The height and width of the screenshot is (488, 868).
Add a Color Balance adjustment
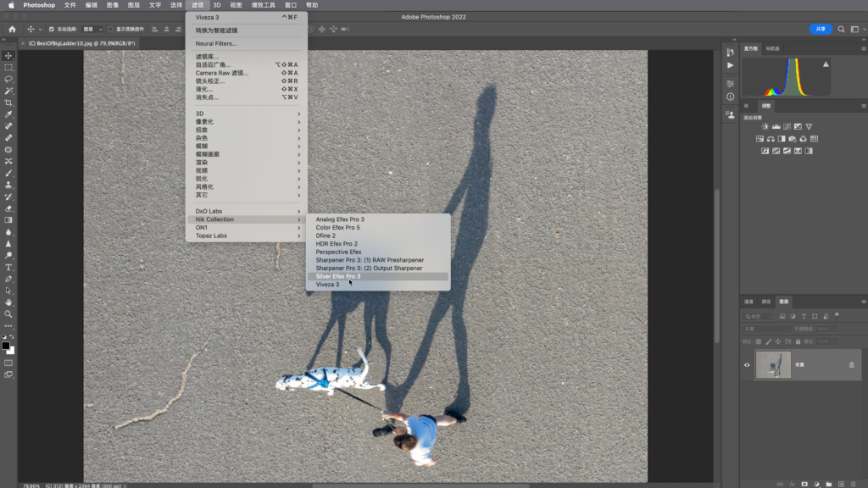click(x=771, y=139)
